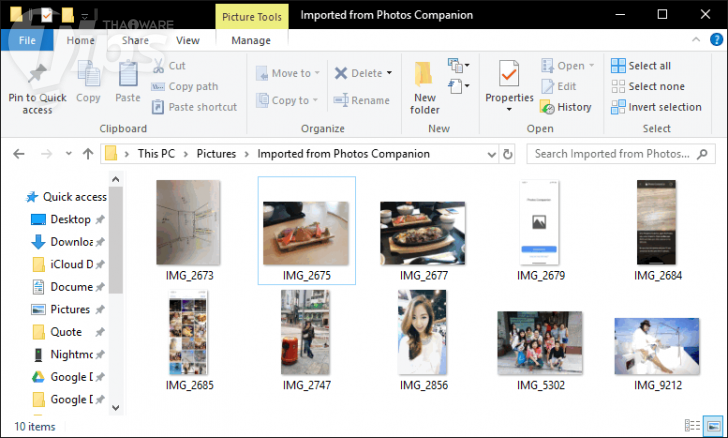Click the title bar new folder quick-access icon
This screenshot has height=438, width=728.
click(x=68, y=15)
